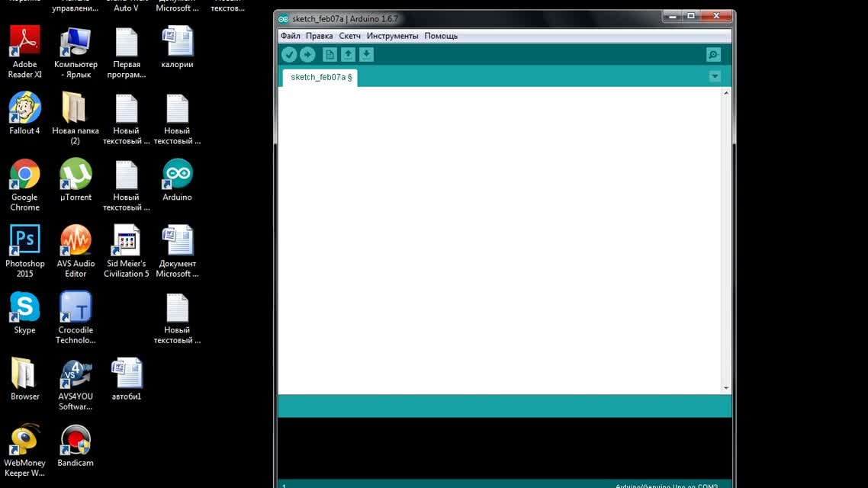The image size is (868, 488).
Task: Select the Crocodile Technolo... icon
Action: (76, 318)
